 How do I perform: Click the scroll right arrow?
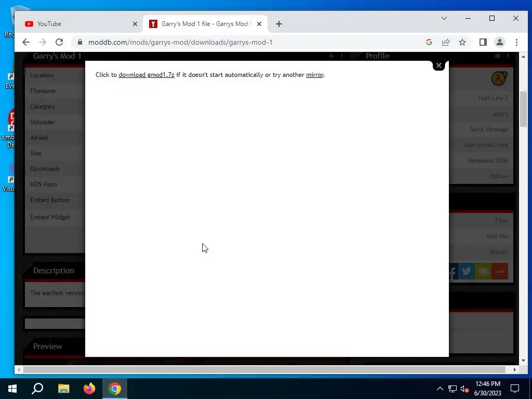515,369
